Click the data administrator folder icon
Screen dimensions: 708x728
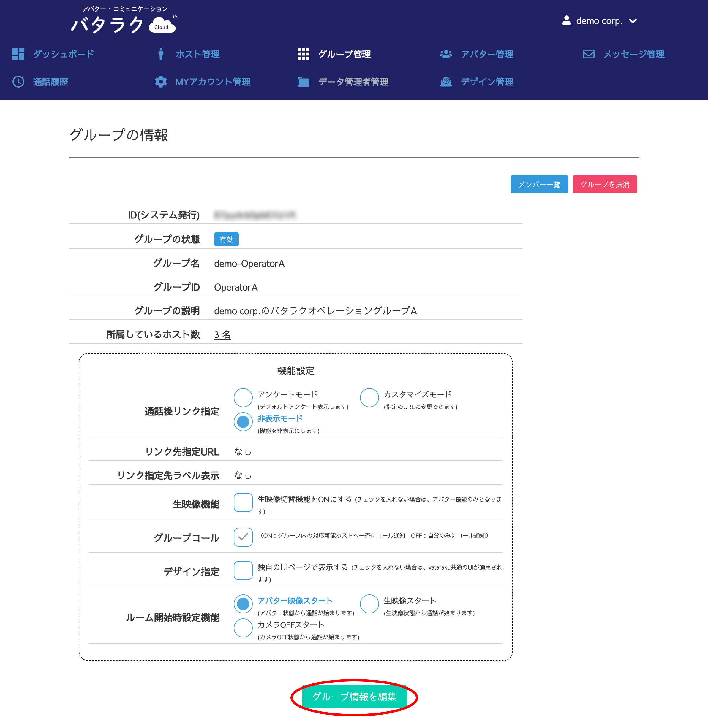pos(303,82)
